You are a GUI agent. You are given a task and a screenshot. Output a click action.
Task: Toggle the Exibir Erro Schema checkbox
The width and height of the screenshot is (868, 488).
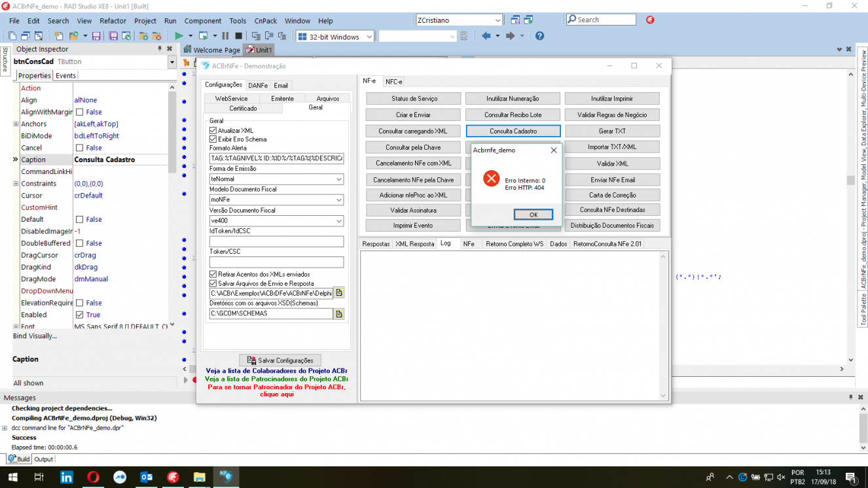coord(213,139)
